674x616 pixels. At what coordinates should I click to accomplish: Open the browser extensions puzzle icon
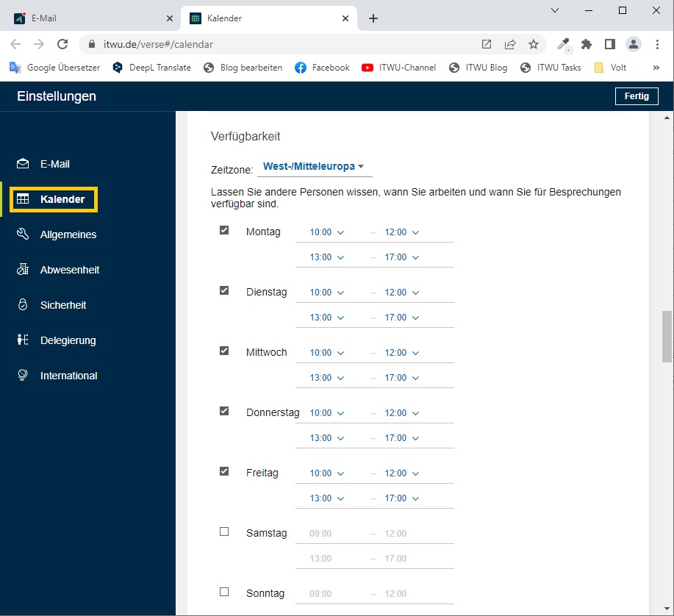586,44
